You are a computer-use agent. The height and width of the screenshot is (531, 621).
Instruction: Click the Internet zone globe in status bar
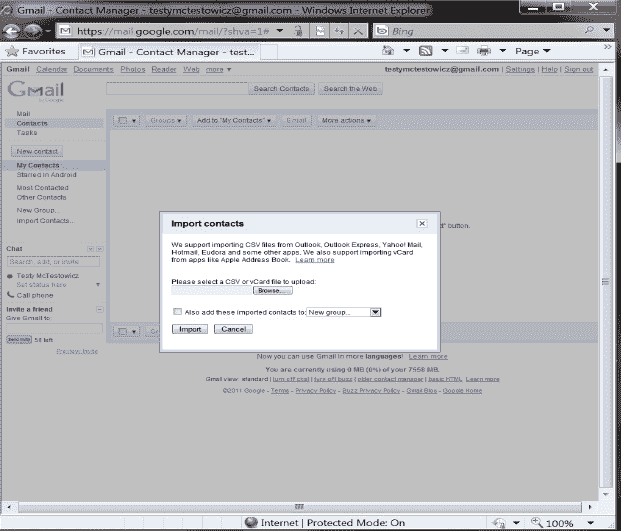coord(251,522)
